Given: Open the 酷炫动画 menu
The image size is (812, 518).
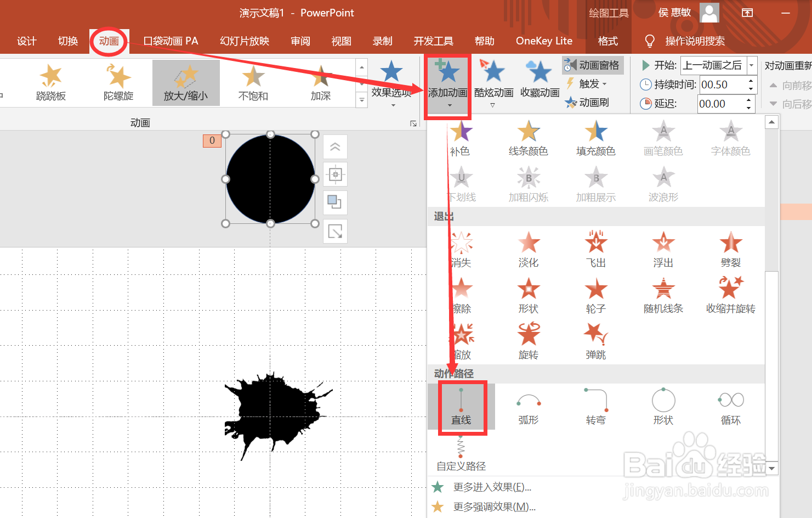Looking at the screenshot, I should (493, 83).
